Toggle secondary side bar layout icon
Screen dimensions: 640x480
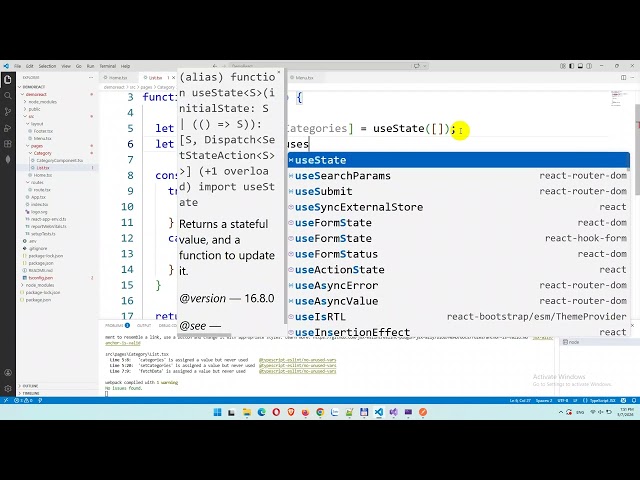589,66
